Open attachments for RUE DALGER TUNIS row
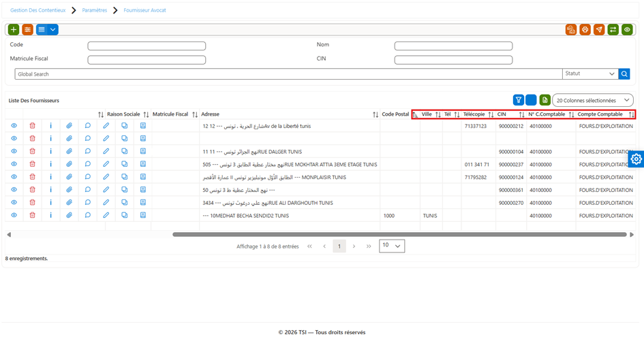The image size is (644, 339). (x=69, y=151)
